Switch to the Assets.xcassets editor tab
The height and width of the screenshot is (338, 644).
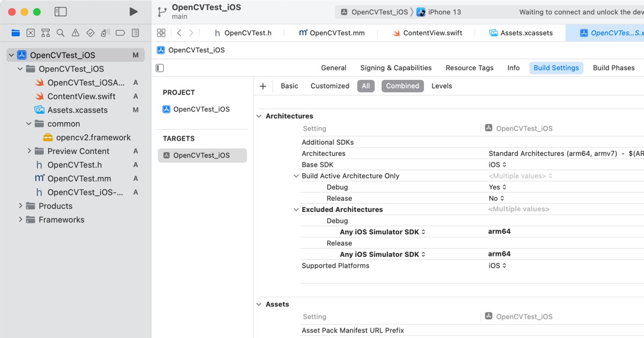[x=521, y=33]
